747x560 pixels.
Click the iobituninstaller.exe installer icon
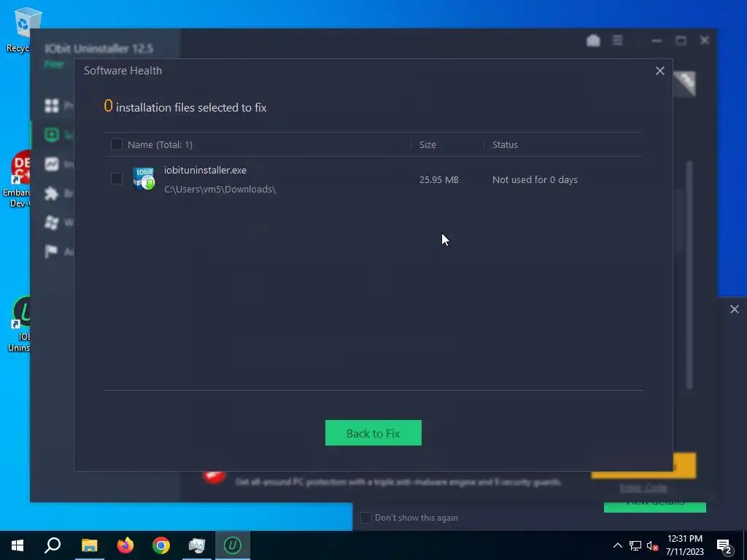144,179
